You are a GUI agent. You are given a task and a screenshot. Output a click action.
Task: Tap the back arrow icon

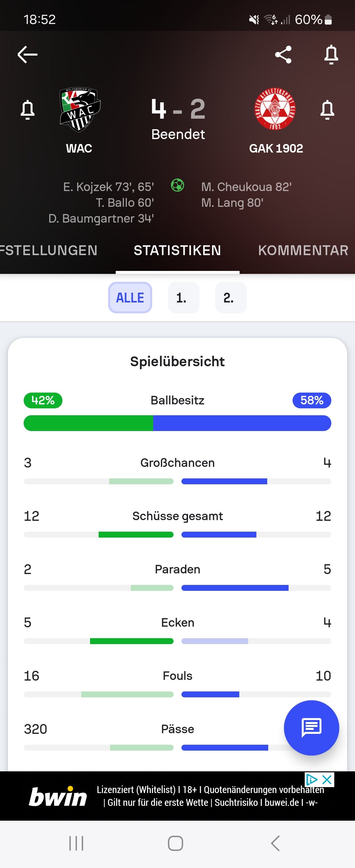(27, 55)
